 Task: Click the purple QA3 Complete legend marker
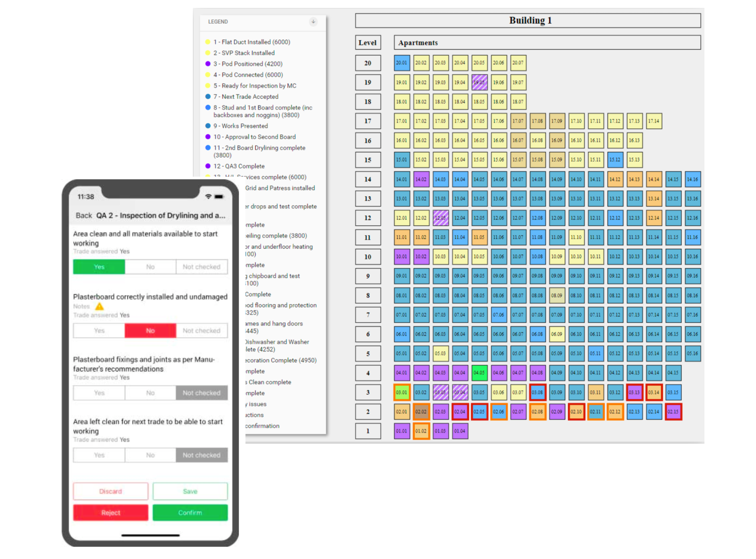click(x=208, y=166)
